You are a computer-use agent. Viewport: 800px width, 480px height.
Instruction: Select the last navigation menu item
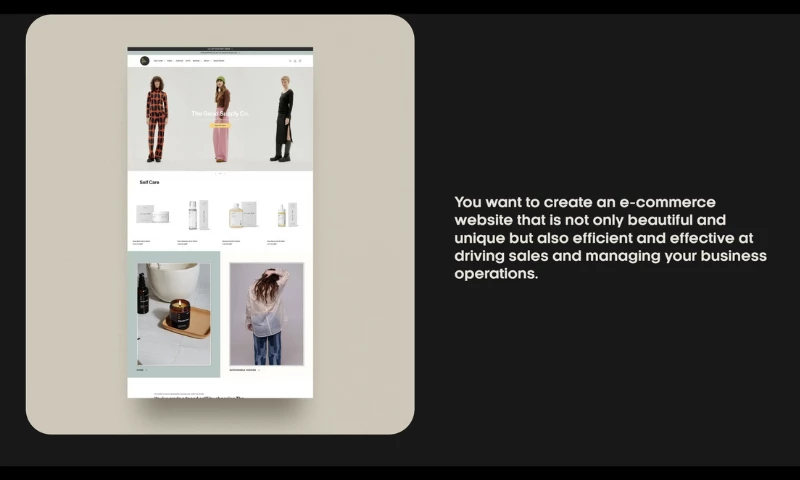click(218, 61)
